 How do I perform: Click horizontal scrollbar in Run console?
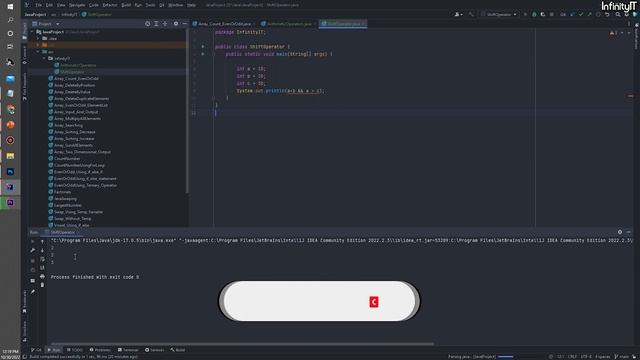[242, 344]
